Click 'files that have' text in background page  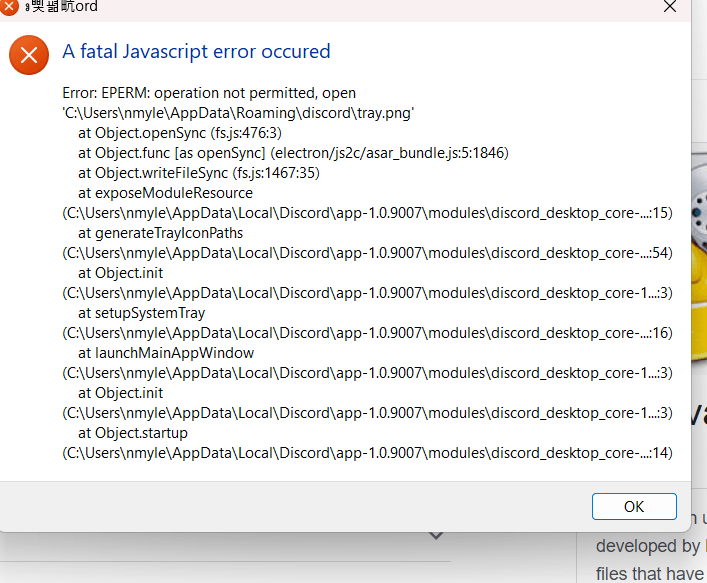[650, 574]
